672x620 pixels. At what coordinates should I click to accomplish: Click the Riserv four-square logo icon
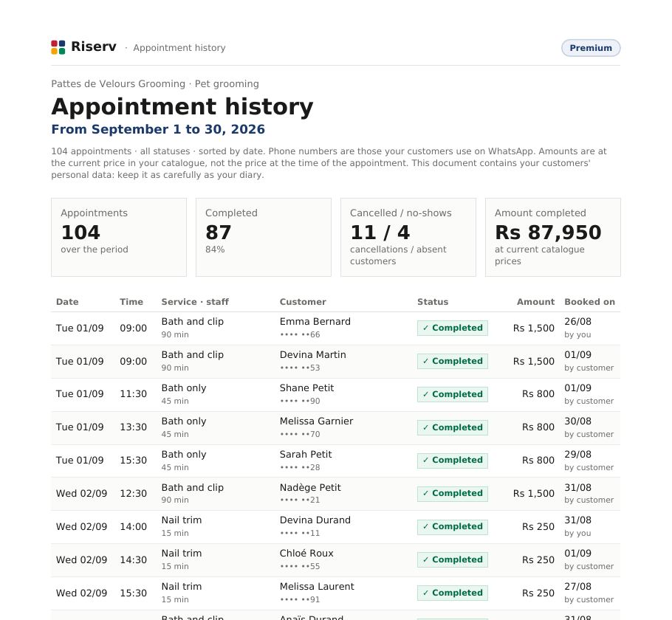58,47
